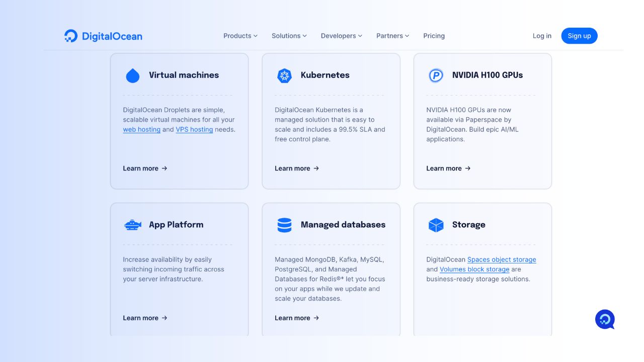
Task: Expand the Partners menu
Action: (393, 36)
